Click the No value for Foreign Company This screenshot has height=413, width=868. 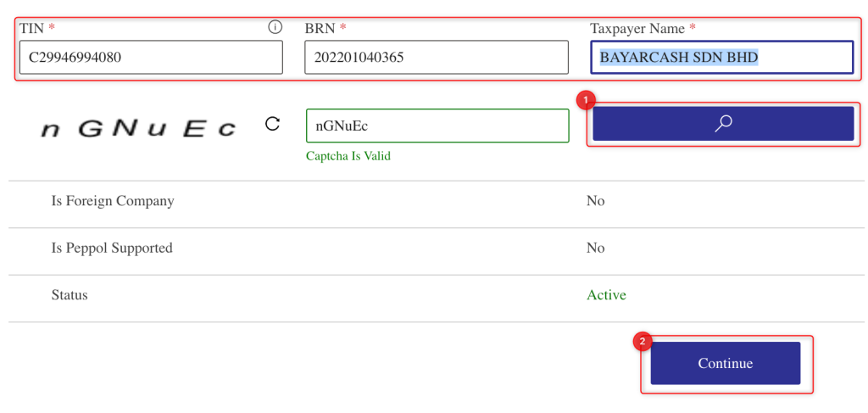point(596,200)
